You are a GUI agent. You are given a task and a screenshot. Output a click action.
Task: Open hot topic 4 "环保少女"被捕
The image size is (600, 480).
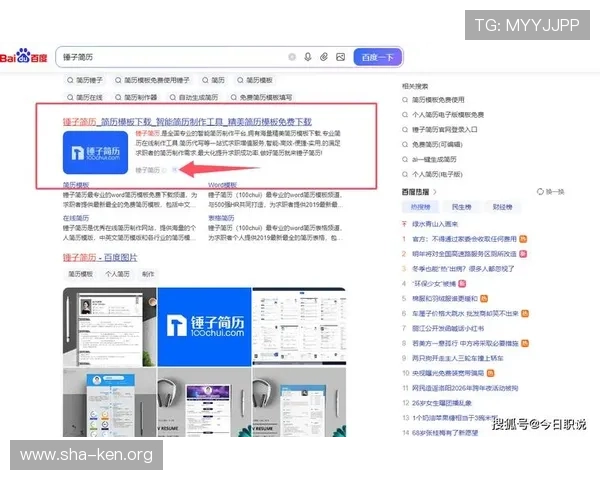tap(434, 284)
